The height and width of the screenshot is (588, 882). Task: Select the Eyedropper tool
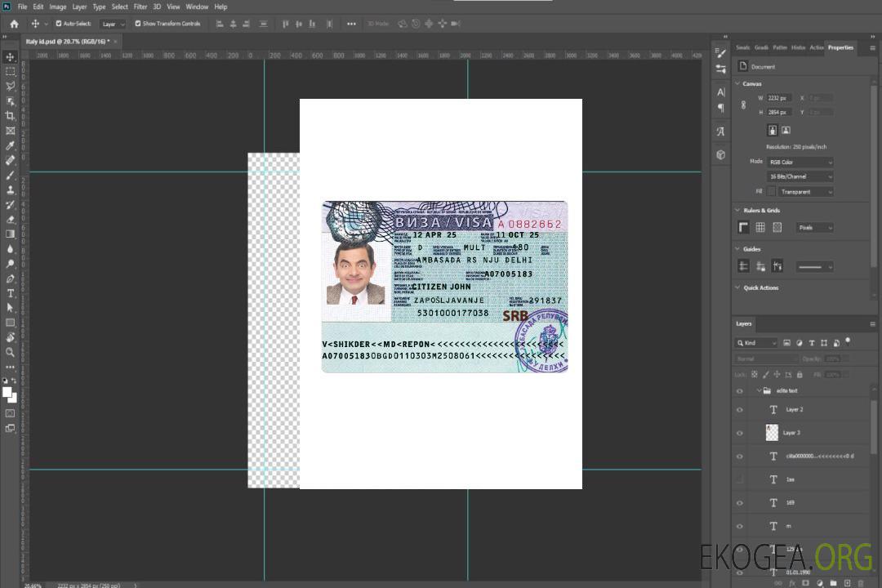(x=10, y=145)
